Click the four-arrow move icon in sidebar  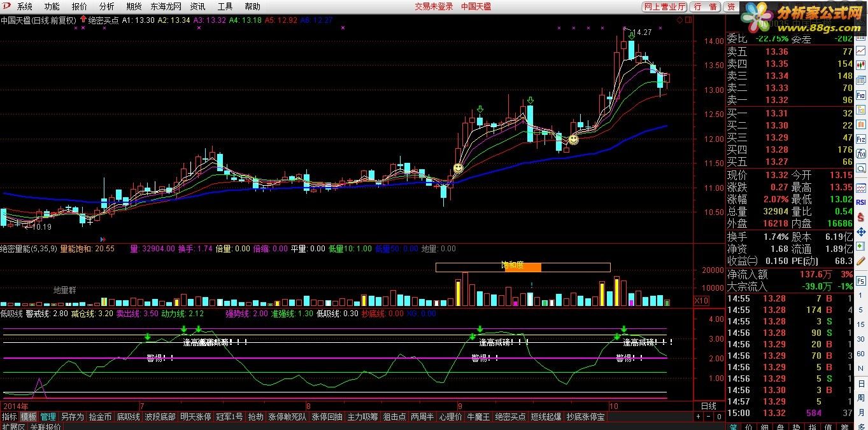coord(861,232)
